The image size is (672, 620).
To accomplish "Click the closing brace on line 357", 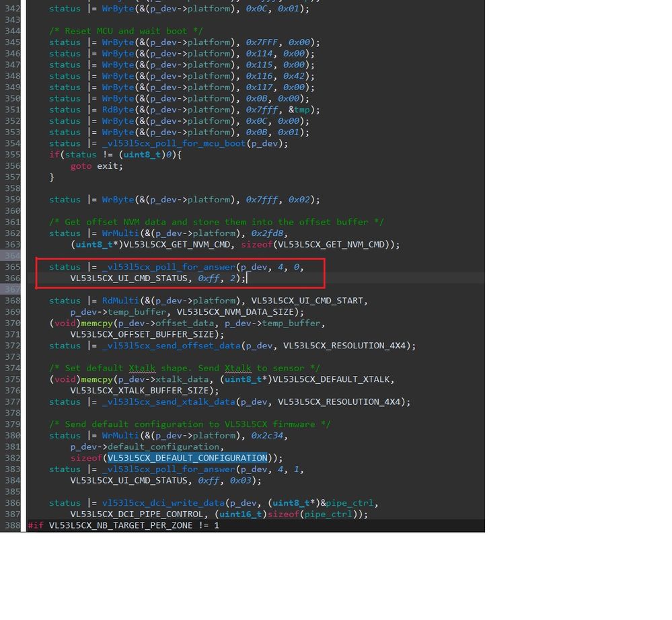I will tap(52, 177).
